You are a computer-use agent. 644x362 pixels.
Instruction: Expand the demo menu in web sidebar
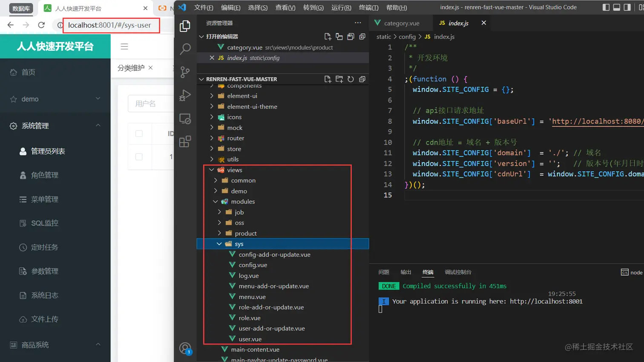[55, 99]
